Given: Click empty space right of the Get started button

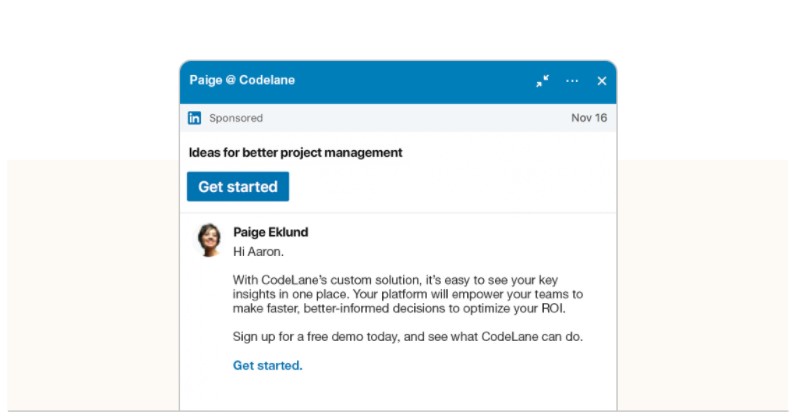Looking at the screenshot, I should click(450, 187).
